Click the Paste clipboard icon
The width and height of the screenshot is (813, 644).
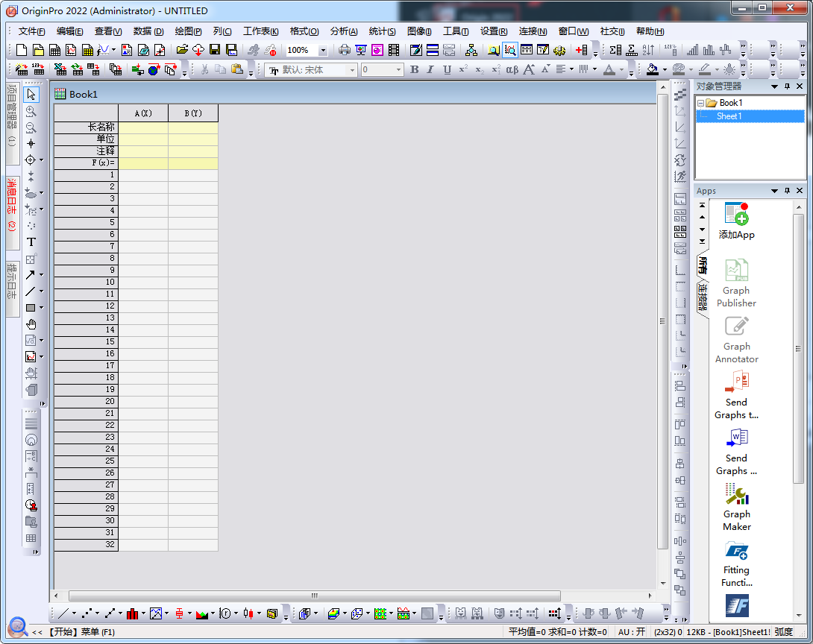click(237, 69)
